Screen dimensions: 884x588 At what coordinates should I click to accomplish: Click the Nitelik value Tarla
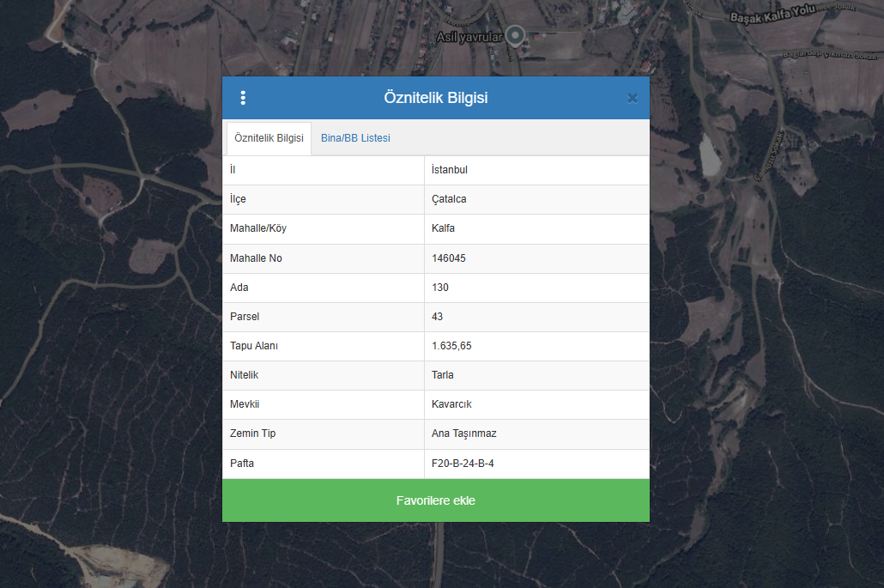point(443,375)
